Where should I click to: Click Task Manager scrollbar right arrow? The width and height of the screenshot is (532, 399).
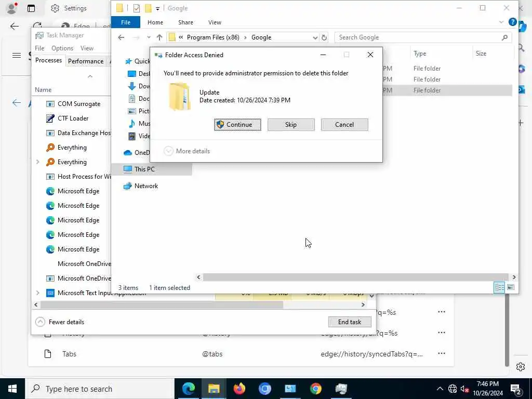[x=363, y=304]
